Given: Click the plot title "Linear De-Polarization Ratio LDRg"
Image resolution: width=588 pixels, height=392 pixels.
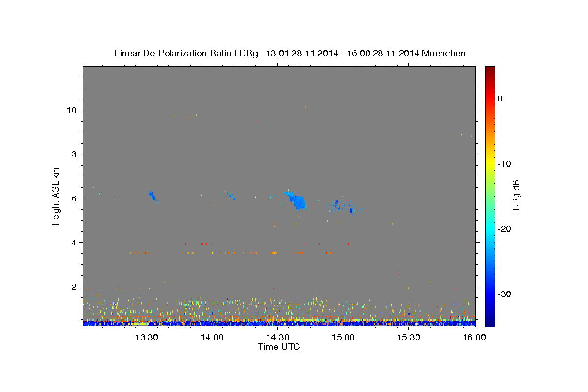Looking at the screenshot, I should (186, 53).
